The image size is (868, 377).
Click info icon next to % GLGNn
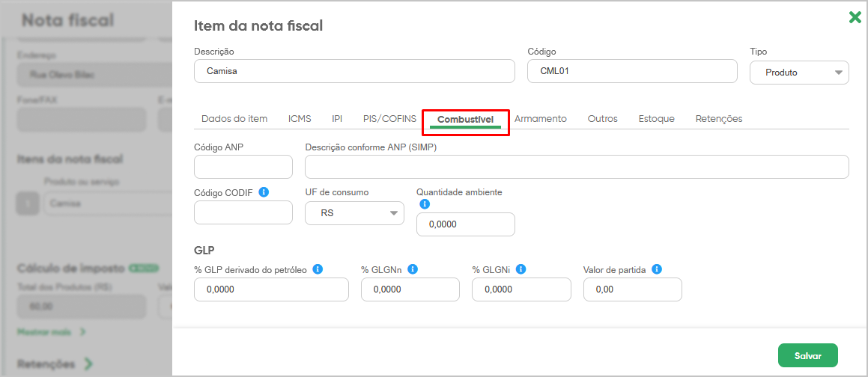pos(412,269)
